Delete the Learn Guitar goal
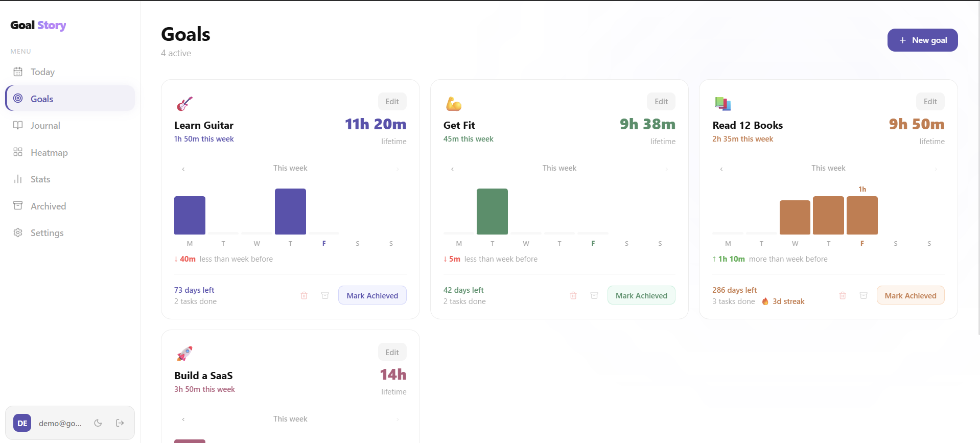 [304, 295]
